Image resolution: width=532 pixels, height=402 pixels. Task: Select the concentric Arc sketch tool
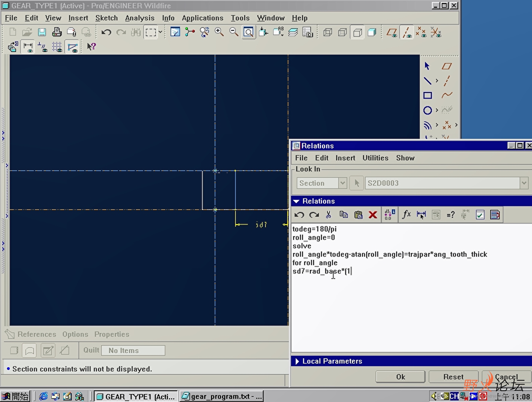click(427, 125)
